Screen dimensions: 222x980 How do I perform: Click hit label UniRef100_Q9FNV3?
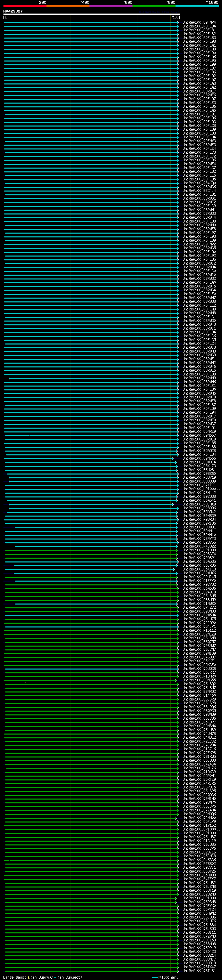click(199, 141)
